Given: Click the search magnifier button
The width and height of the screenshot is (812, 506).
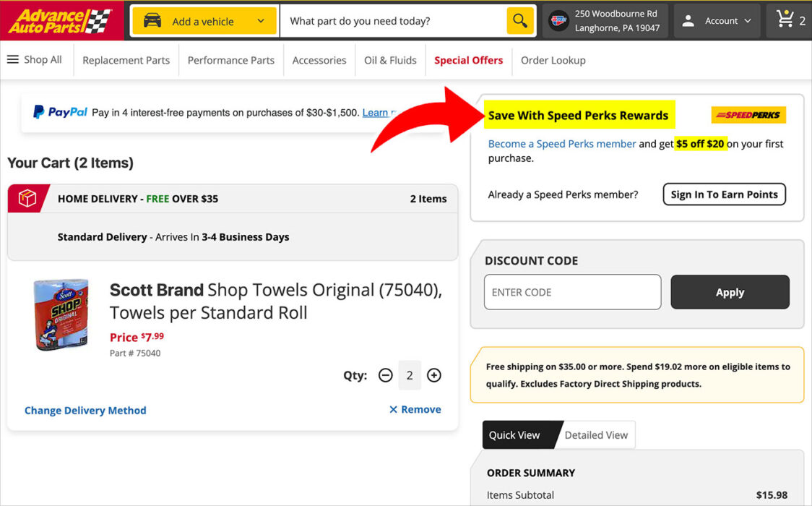Looking at the screenshot, I should coord(520,21).
